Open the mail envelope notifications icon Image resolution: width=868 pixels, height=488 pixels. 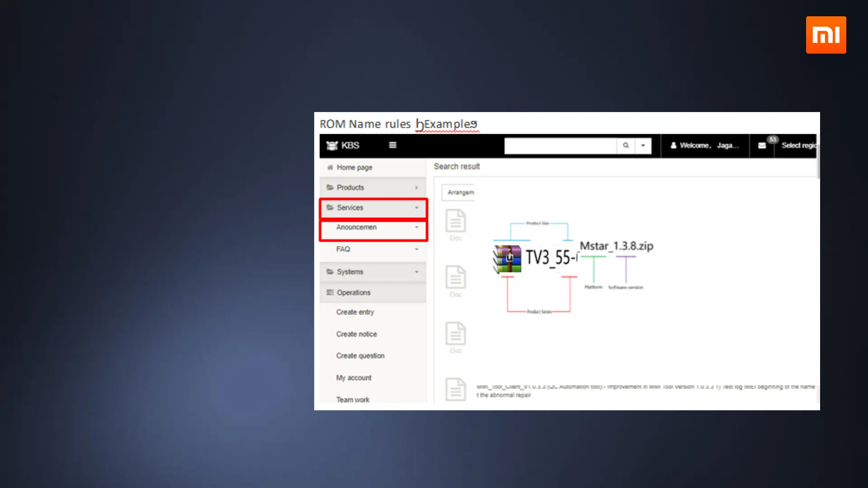click(x=762, y=145)
